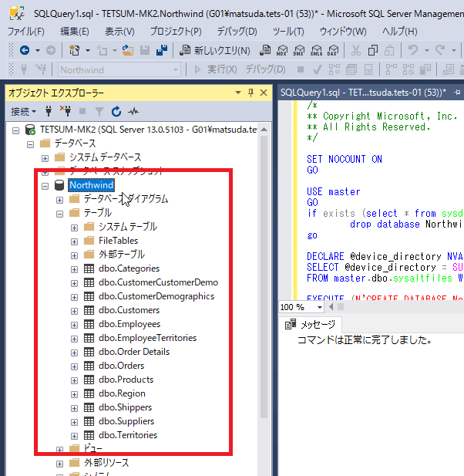Switch to the Messages (メッセージ) tab

coord(311,324)
